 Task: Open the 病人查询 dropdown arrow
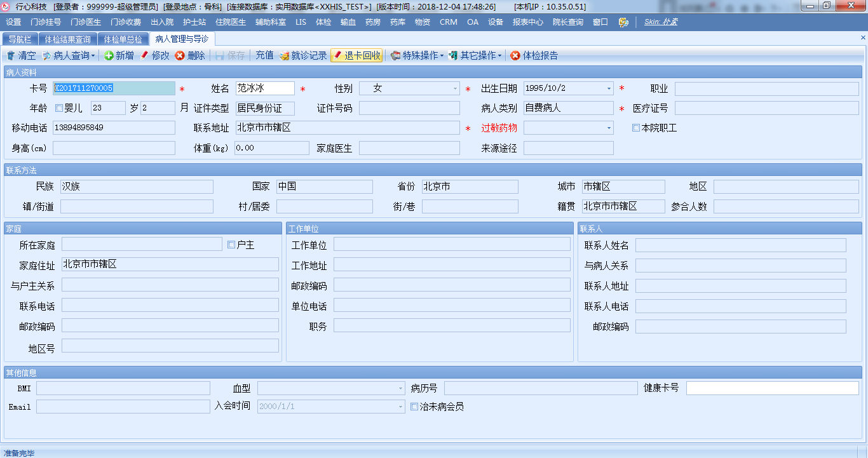[x=93, y=56]
